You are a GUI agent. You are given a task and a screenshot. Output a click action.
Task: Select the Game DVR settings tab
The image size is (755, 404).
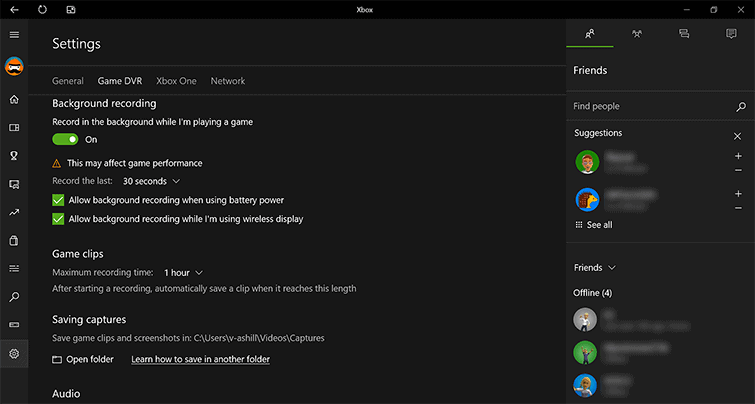point(120,81)
